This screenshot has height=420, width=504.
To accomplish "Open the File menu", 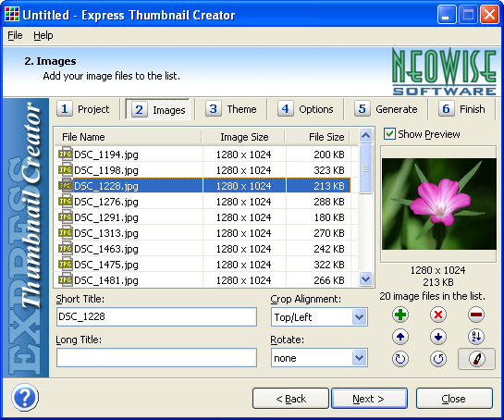I will click(15, 35).
